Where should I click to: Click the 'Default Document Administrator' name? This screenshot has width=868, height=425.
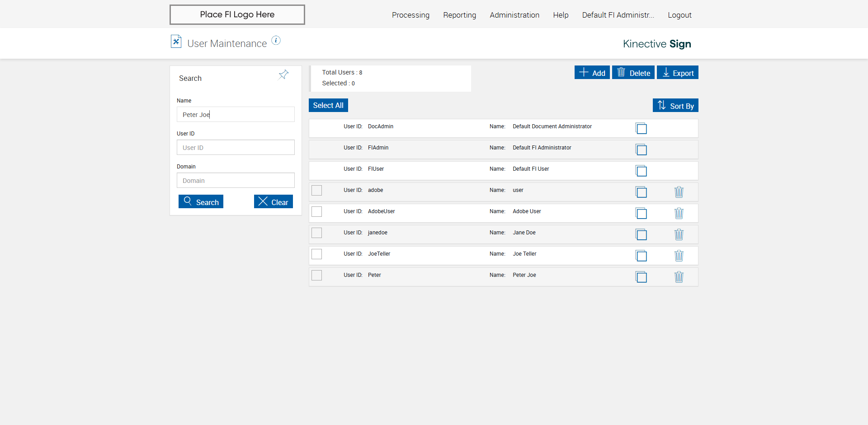552,126
